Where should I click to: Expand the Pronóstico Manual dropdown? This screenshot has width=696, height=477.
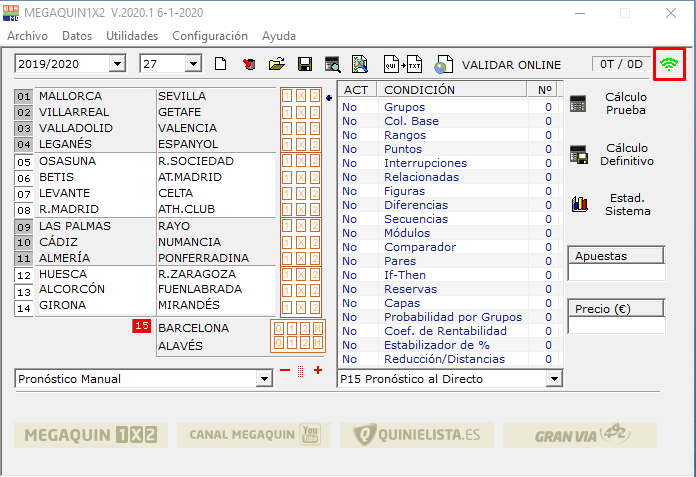point(265,379)
